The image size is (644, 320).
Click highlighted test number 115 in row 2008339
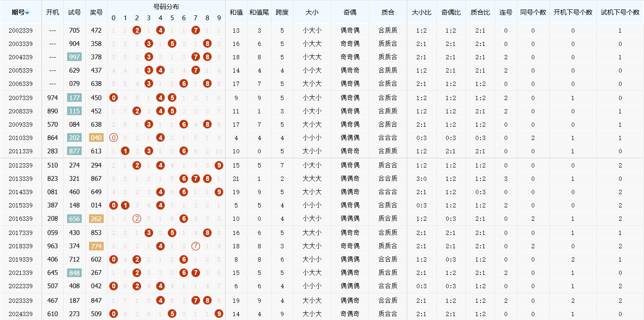[x=74, y=111]
